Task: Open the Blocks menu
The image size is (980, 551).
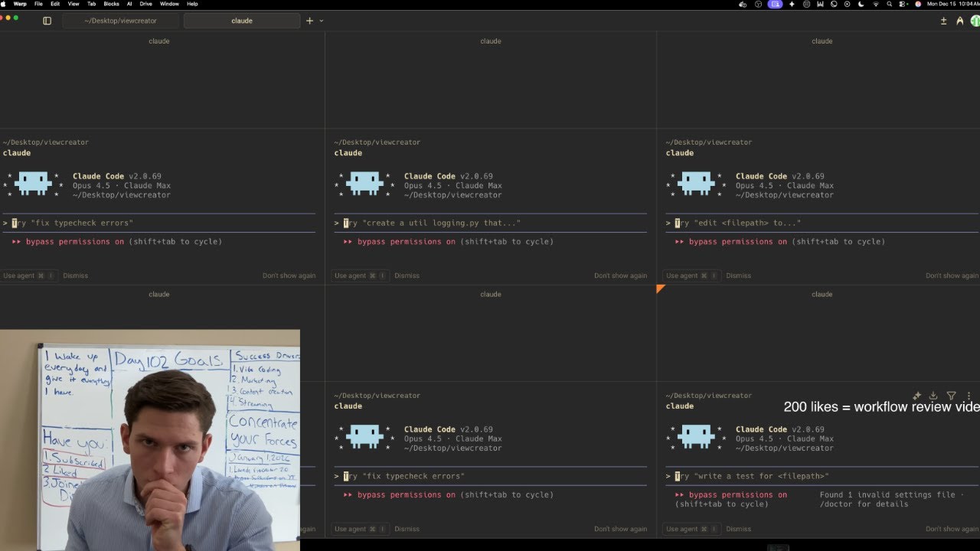Action: 111,4
